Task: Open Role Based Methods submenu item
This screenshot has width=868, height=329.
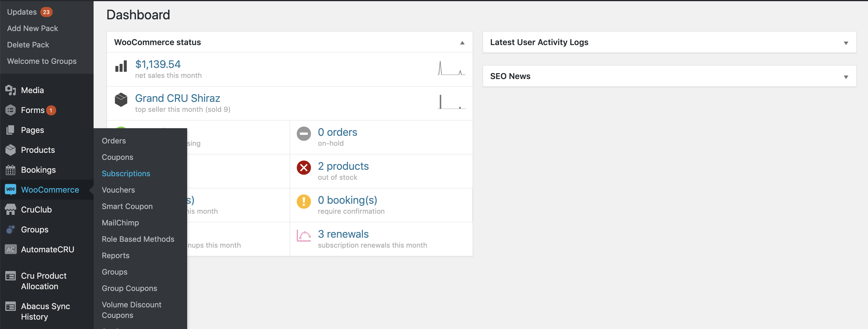Action: point(138,239)
